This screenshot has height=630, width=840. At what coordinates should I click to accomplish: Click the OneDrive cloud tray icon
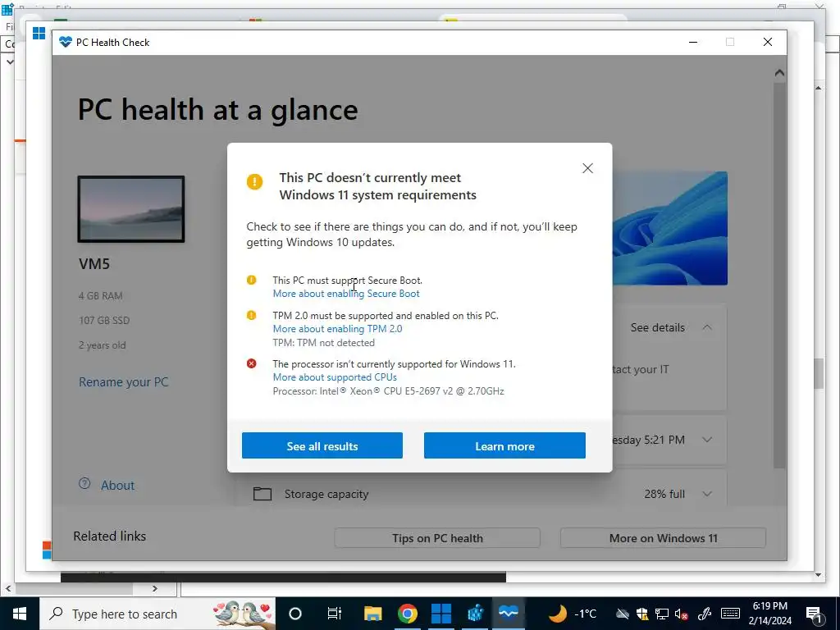pos(622,614)
